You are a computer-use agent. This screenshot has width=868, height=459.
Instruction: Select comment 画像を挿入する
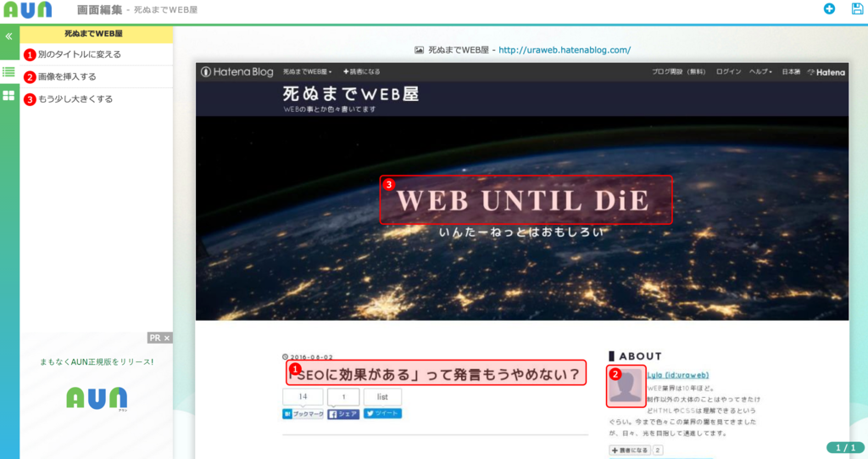pos(97,76)
